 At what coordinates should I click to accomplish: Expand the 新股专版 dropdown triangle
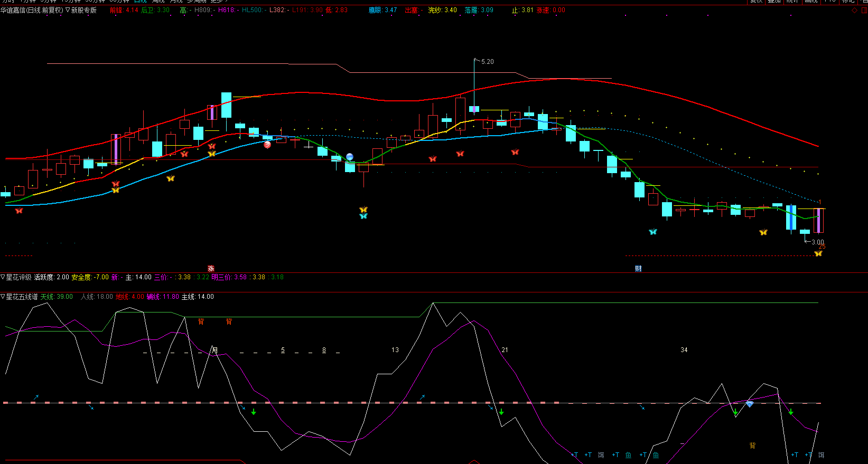(68, 10)
